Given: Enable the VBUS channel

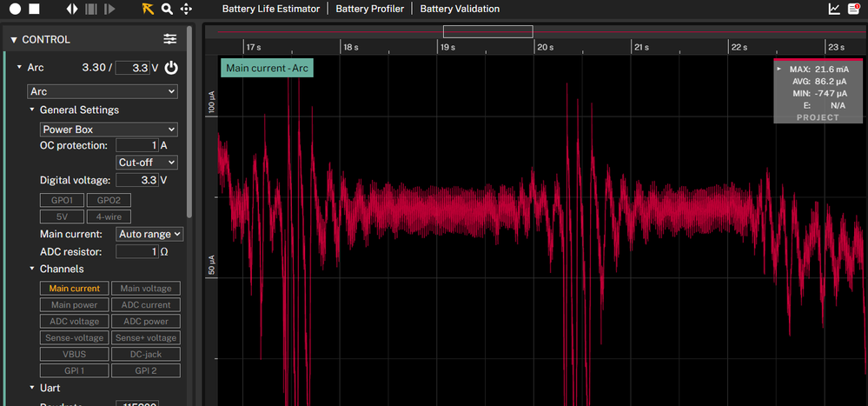Looking at the screenshot, I should pos(74,354).
